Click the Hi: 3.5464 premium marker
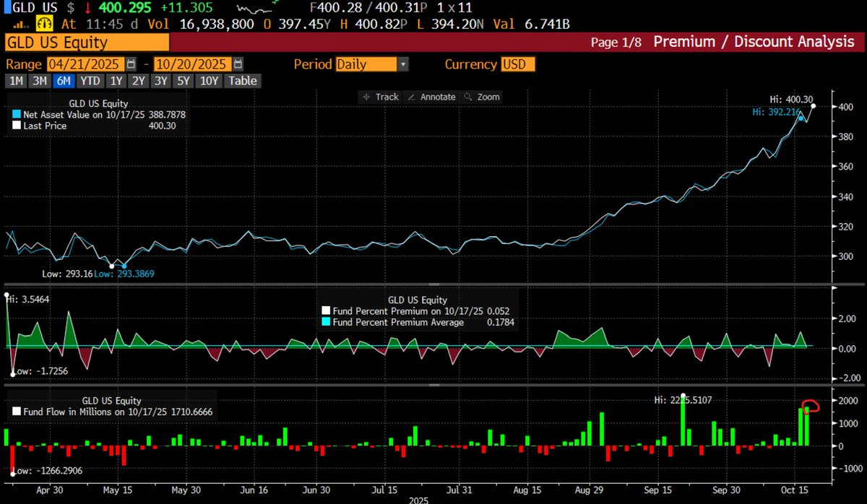The image size is (867, 504). [x=7, y=295]
